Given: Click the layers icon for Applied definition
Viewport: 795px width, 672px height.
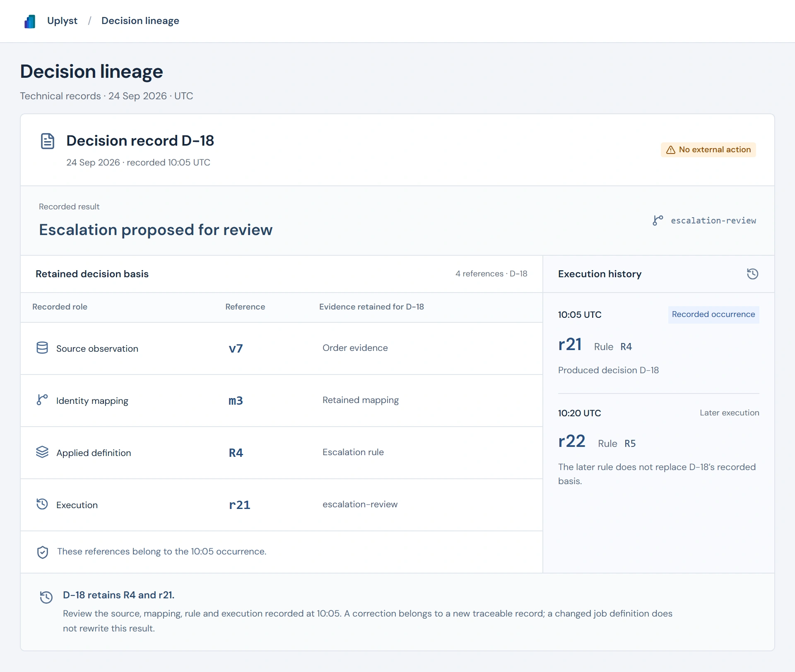Looking at the screenshot, I should click(42, 452).
